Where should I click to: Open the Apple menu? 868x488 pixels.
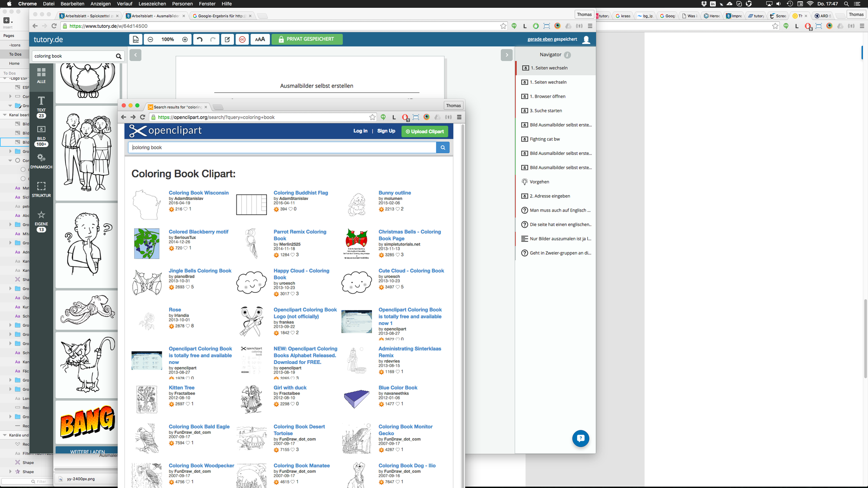point(9,4)
